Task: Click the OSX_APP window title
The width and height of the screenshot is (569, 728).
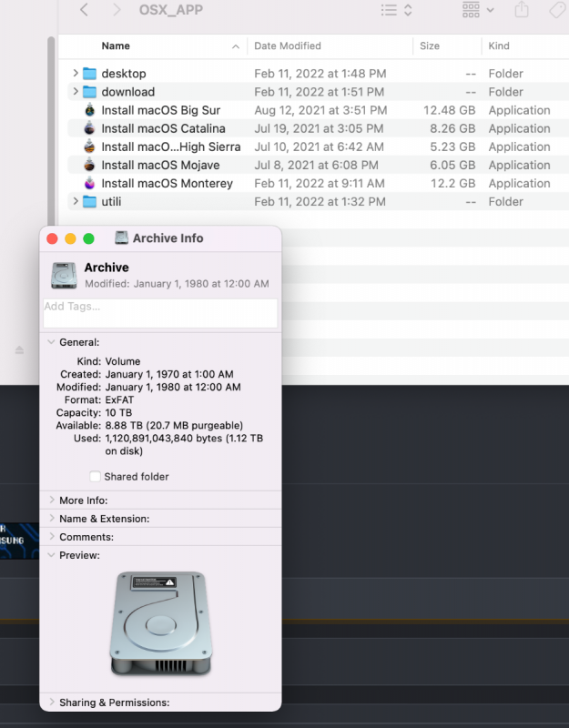Action: pyautogui.click(x=171, y=10)
